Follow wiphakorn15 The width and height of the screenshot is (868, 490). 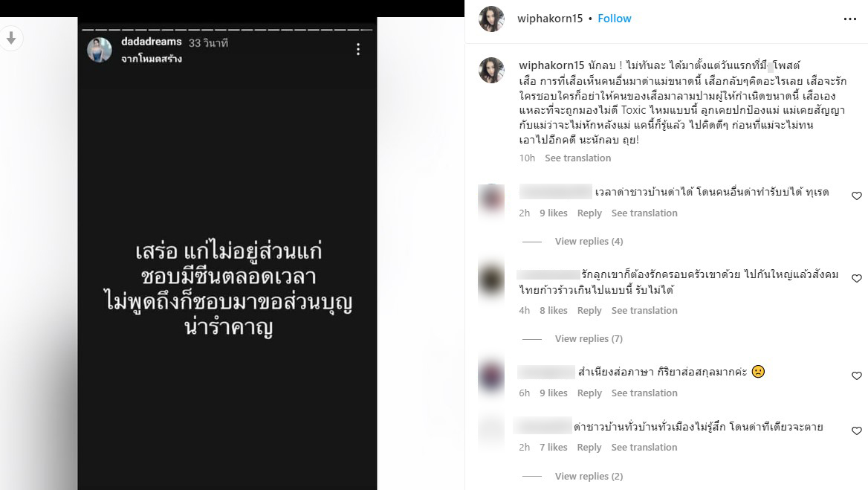[614, 19]
